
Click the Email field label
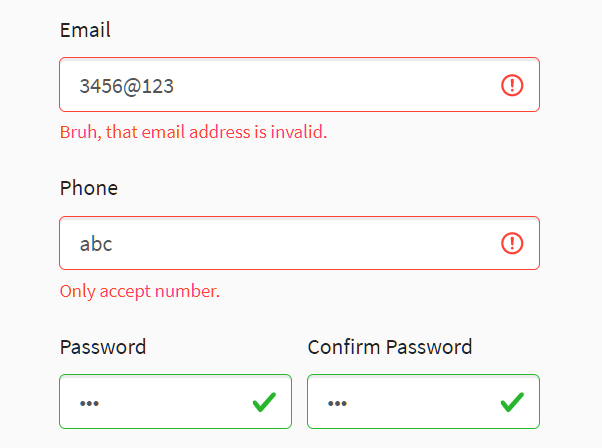(85, 30)
